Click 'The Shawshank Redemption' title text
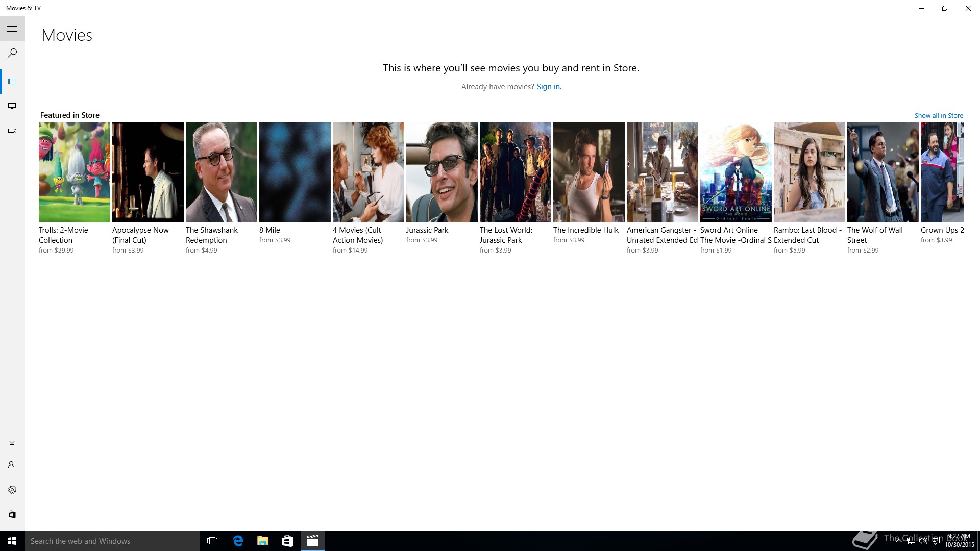This screenshot has width=980, height=551. (x=212, y=235)
